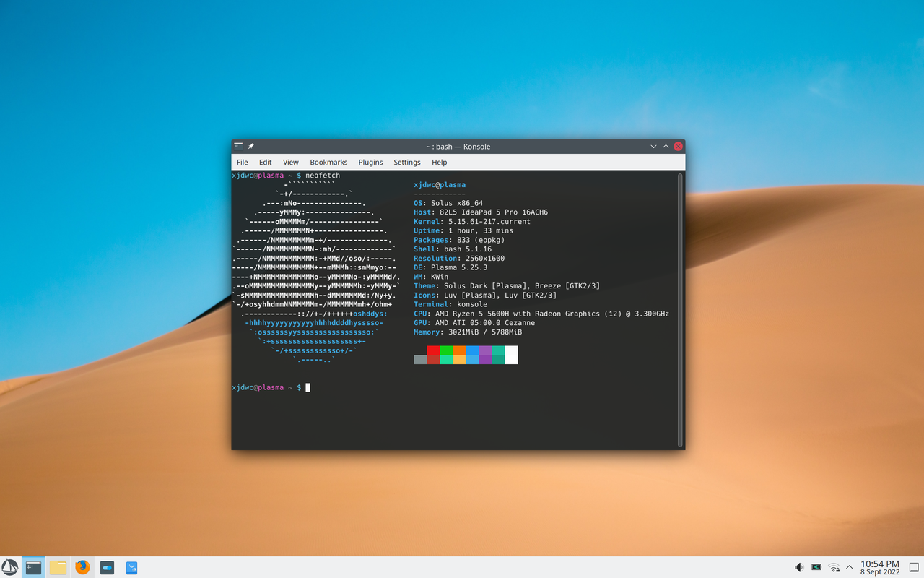
Task: Open the Settings menu
Action: point(407,163)
